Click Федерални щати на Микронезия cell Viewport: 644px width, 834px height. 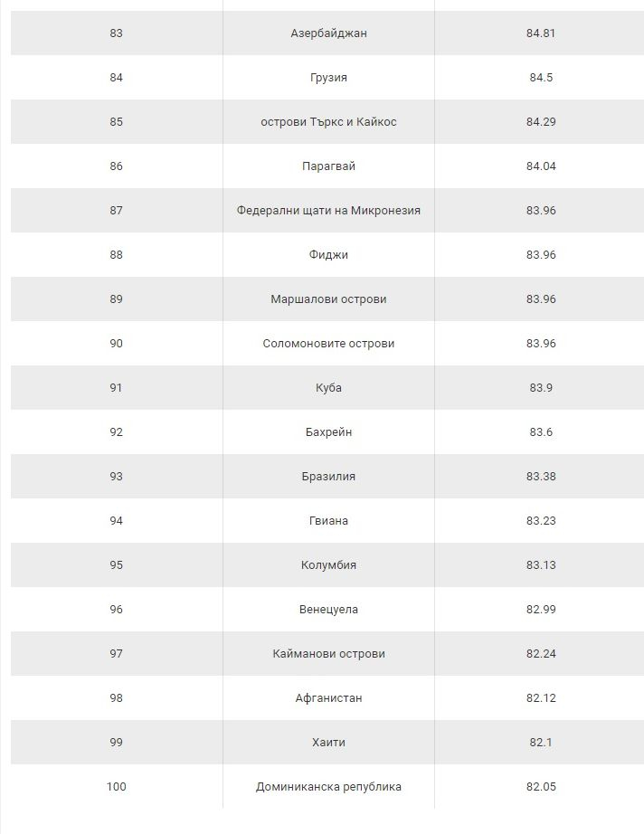pos(328,211)
